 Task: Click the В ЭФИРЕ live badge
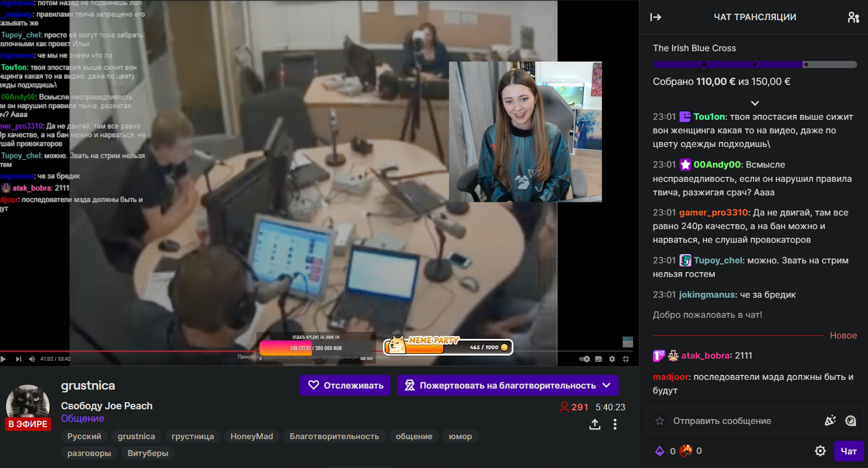point(28,424)
